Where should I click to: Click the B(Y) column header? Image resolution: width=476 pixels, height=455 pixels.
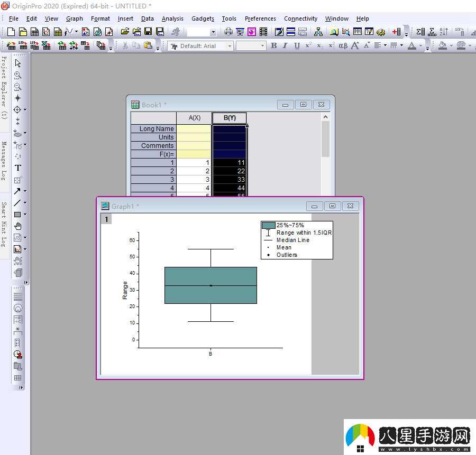(x=230, y=118)
